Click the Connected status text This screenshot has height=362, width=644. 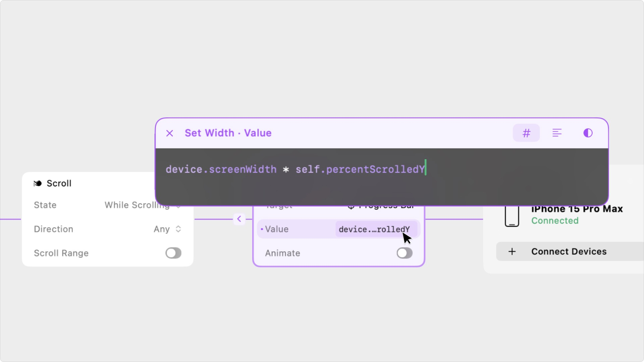click(555, 221)
